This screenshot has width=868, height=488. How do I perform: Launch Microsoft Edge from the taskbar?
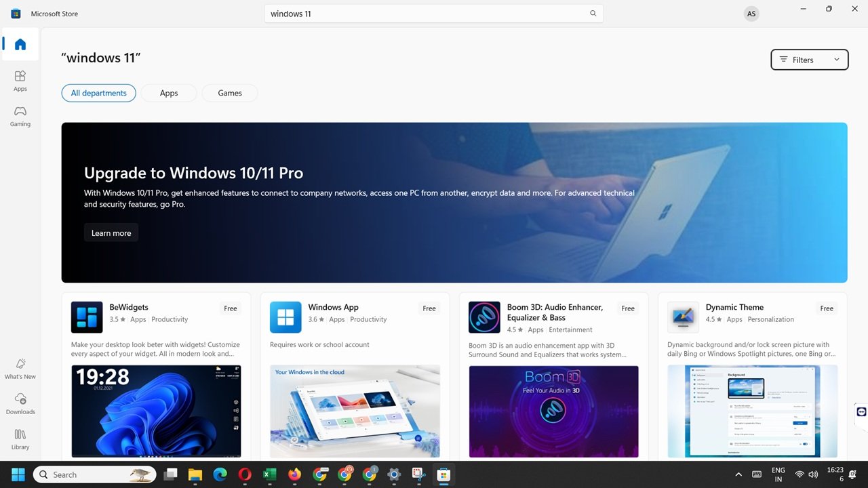point(220,474)
